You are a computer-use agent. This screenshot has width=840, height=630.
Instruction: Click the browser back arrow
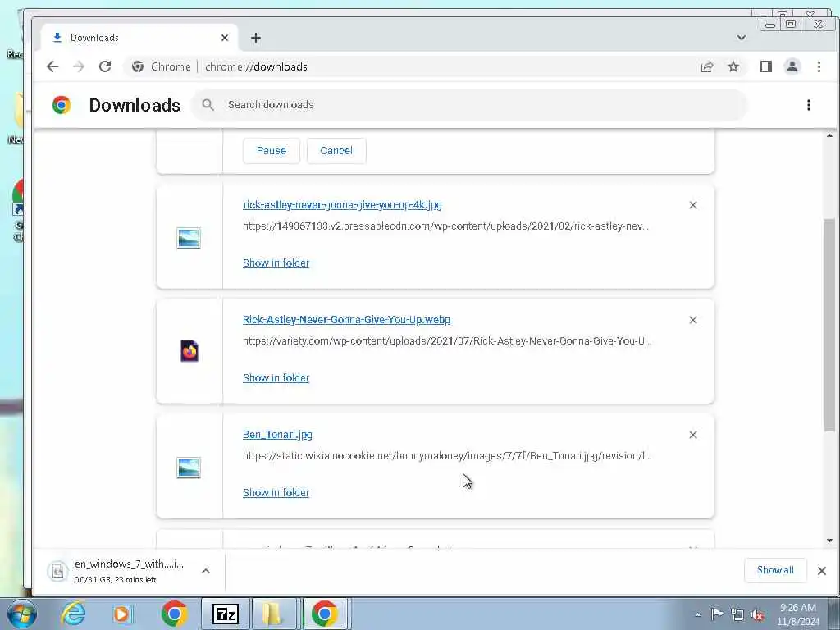(52, 66)
